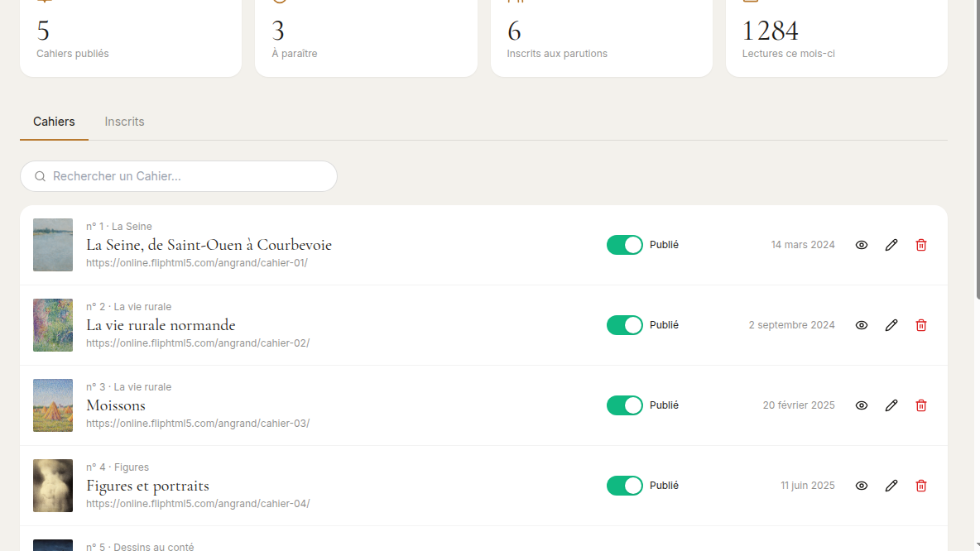Click the Figures et portraits cover image
This screenshot has height=551, width=980.
pos(52,486)
